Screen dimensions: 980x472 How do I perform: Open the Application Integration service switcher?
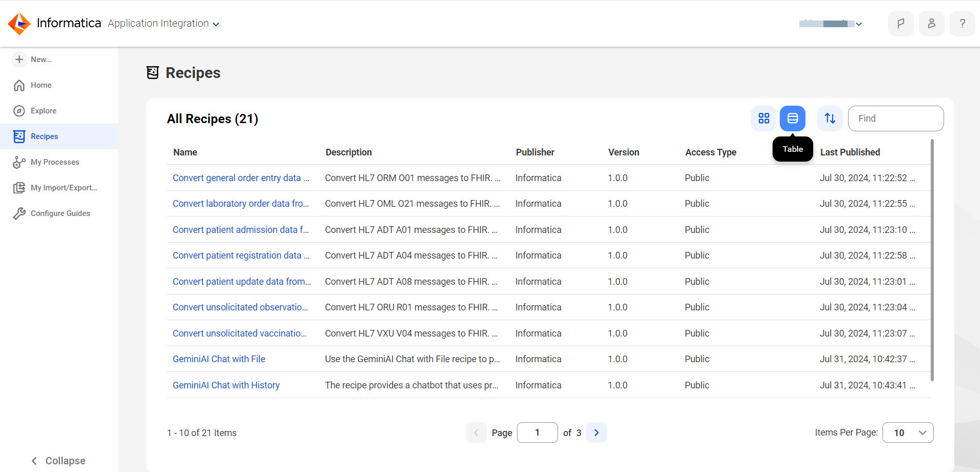point(163,24)
